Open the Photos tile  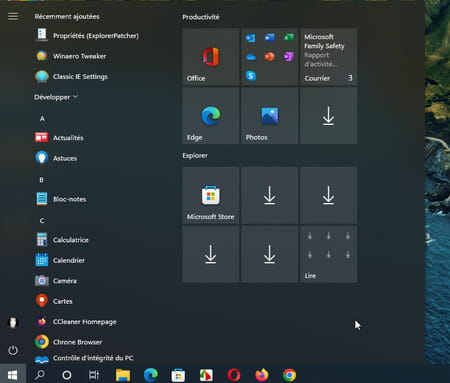tap(270, 116)
